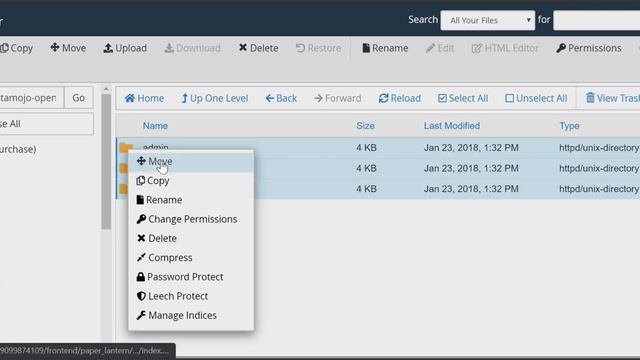Sort by Name column header
The image size is (640, 360).
(155, 126)
